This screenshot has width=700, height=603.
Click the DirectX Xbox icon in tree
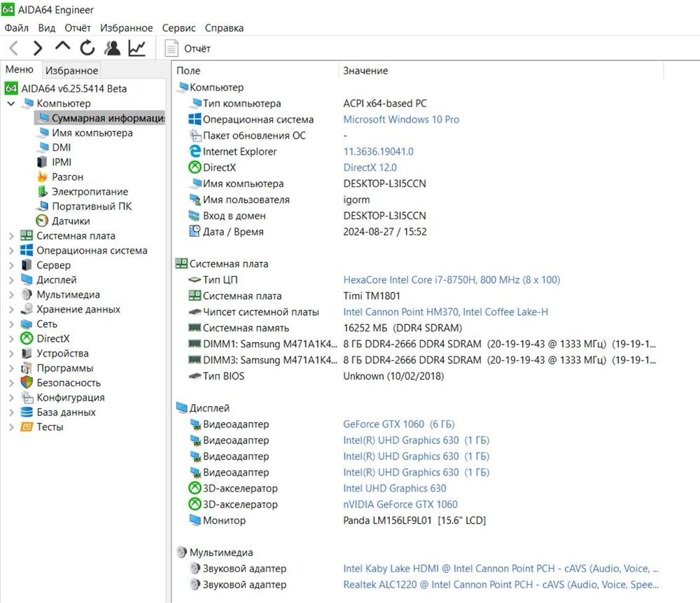27,339
